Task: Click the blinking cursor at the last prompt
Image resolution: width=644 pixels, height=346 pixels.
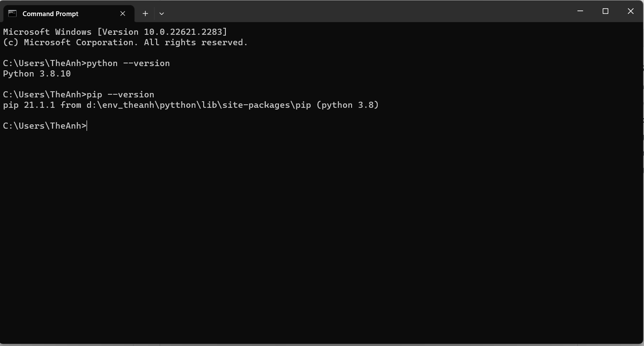Action: tap(87, 126)
